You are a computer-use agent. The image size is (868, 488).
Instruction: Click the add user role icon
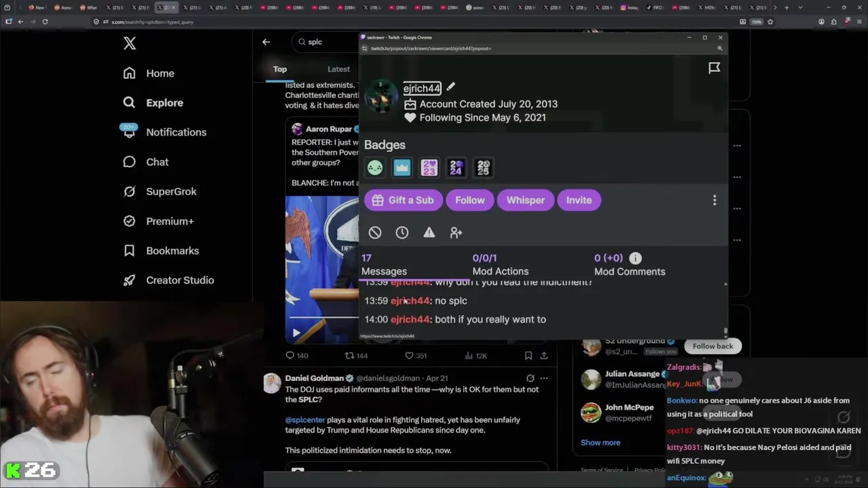tap(456, 232)
